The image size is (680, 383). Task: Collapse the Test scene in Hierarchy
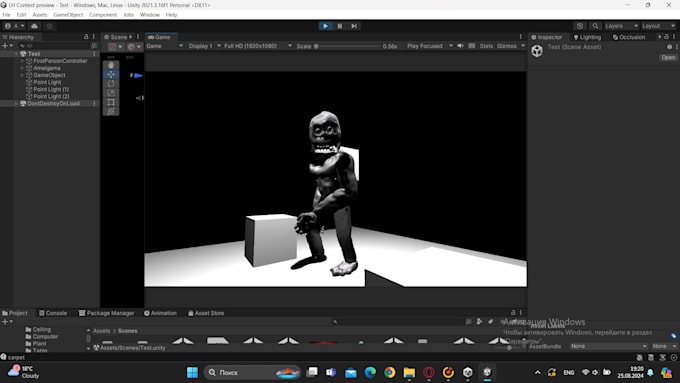pyautogui.click(x=16, y=54)
